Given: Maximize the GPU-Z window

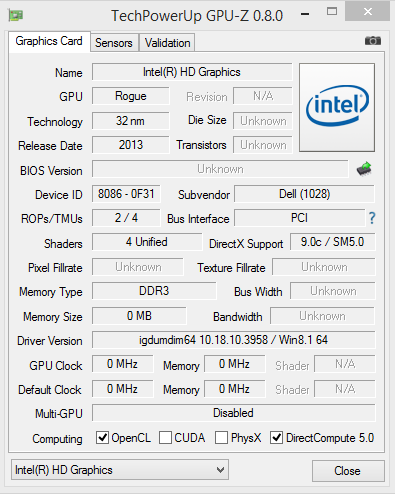Looking at the screenshot, I should pos(332,12).
